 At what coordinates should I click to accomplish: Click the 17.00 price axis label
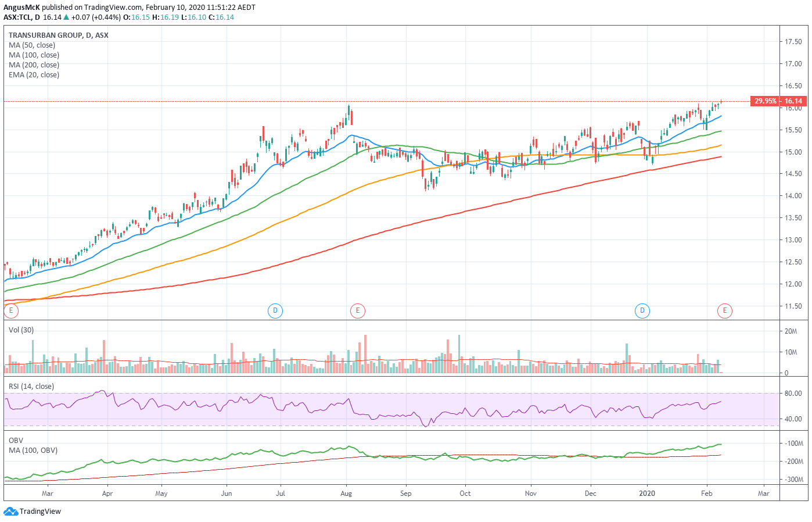(x=793, y=64)
